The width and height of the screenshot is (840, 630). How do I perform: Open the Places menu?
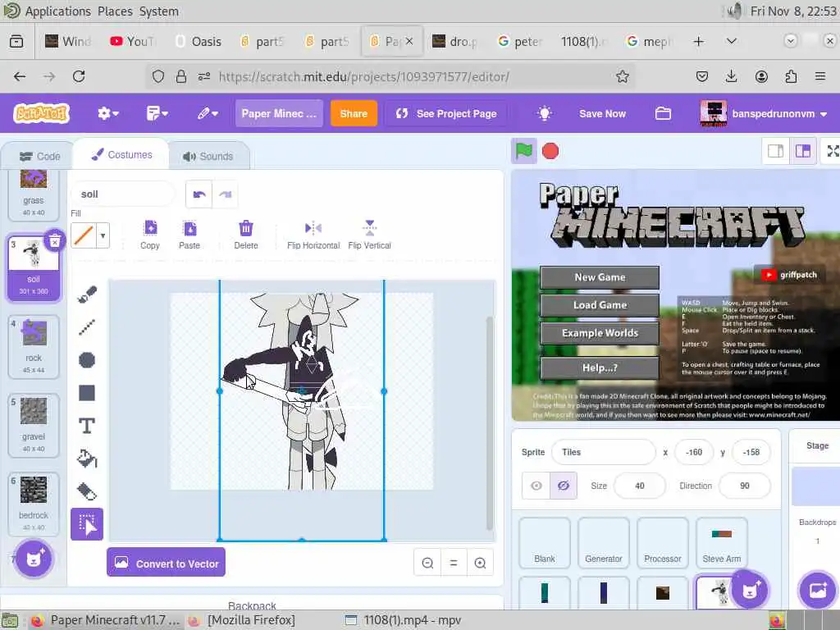115,11
